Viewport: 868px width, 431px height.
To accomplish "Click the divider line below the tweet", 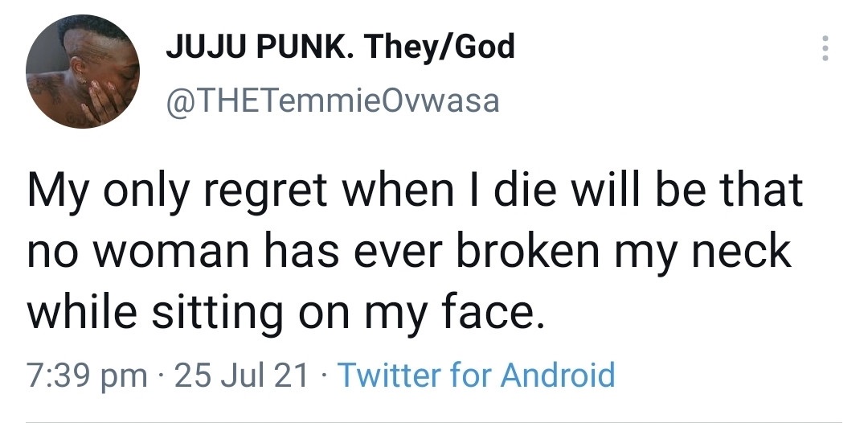I will (x=434, y=421).
